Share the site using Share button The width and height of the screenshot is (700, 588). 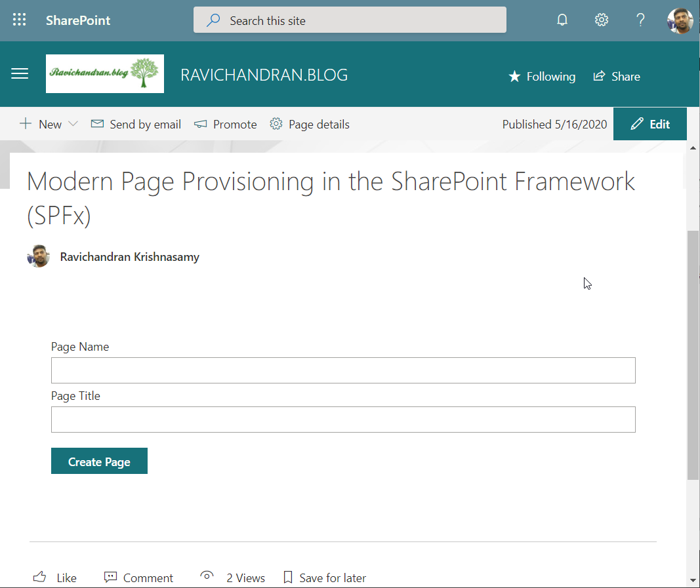click(x=617, y=77)
